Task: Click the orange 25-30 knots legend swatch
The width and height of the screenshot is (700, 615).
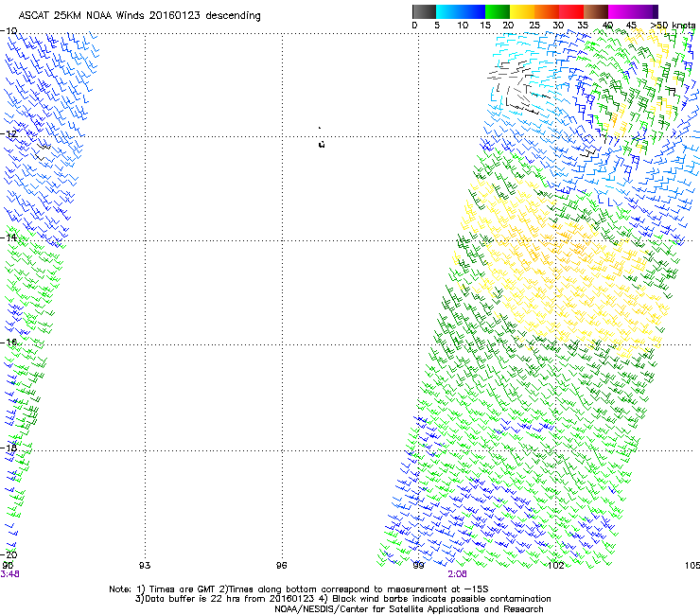Action: pyautogui.click(x=547, y=11)
